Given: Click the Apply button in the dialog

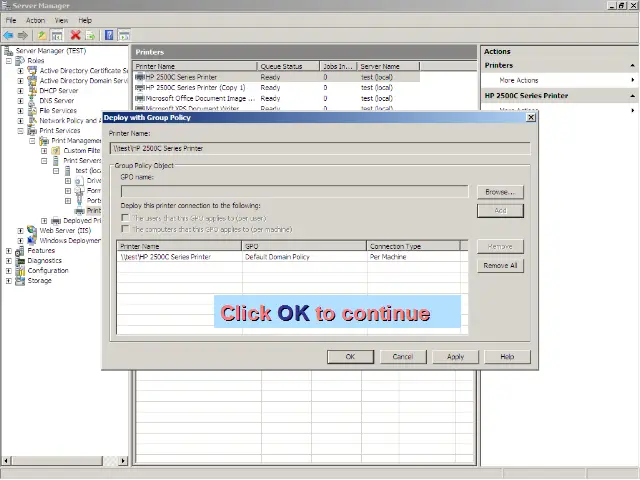Looking at the screenshot, I should pos(455,357).
